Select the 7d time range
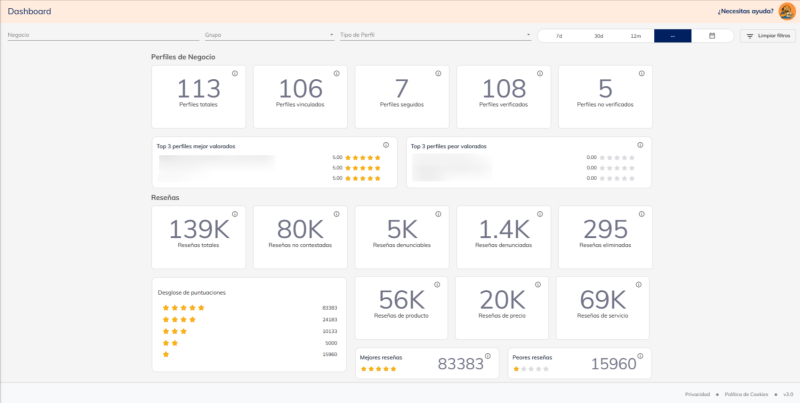Image resolution: width=800 pixels, height=403 pixels. (x=558, y=36)
